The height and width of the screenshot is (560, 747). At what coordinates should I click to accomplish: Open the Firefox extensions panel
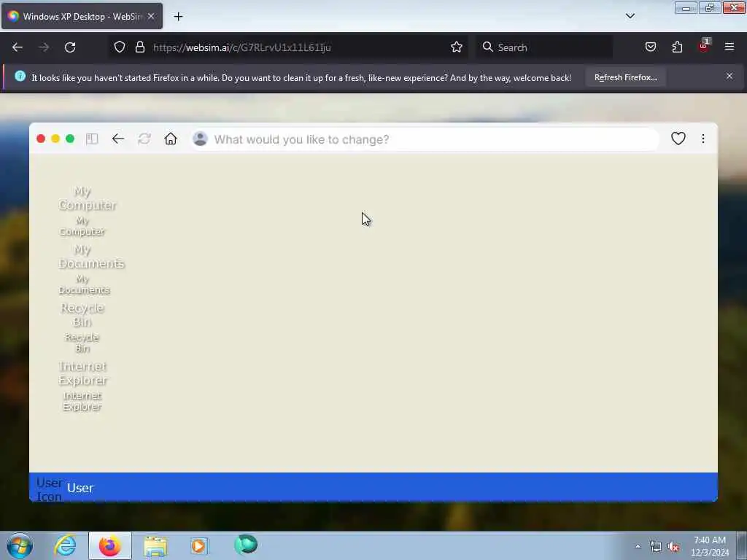677,47
